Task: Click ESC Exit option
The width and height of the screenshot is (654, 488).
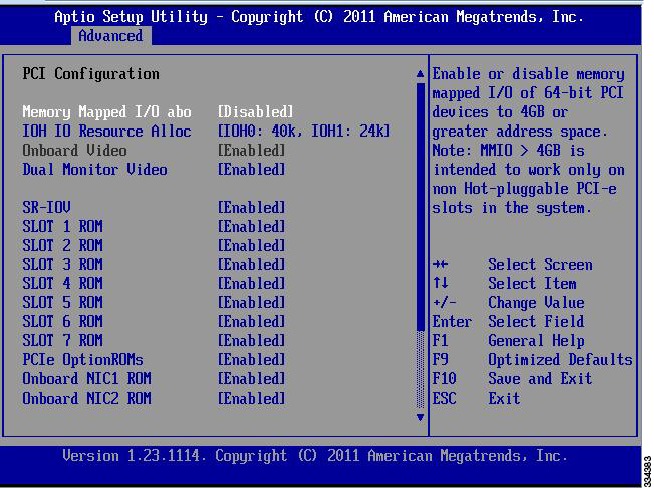Action: [476, 398]
